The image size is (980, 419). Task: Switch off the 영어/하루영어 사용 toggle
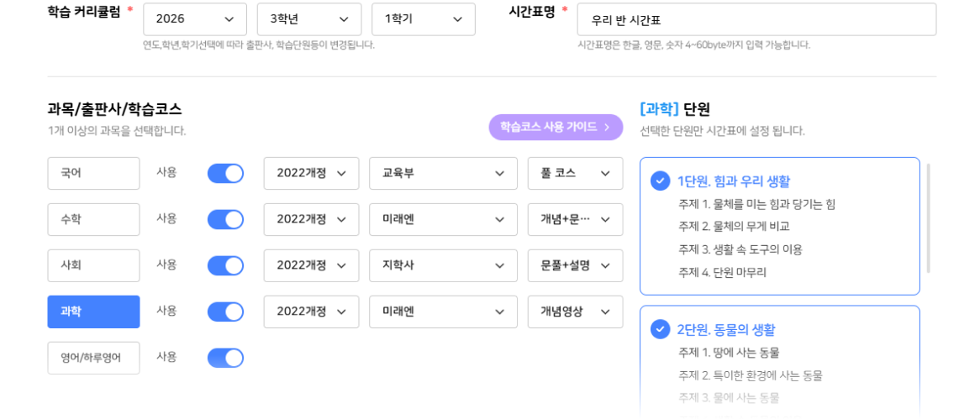pos(225,358)
